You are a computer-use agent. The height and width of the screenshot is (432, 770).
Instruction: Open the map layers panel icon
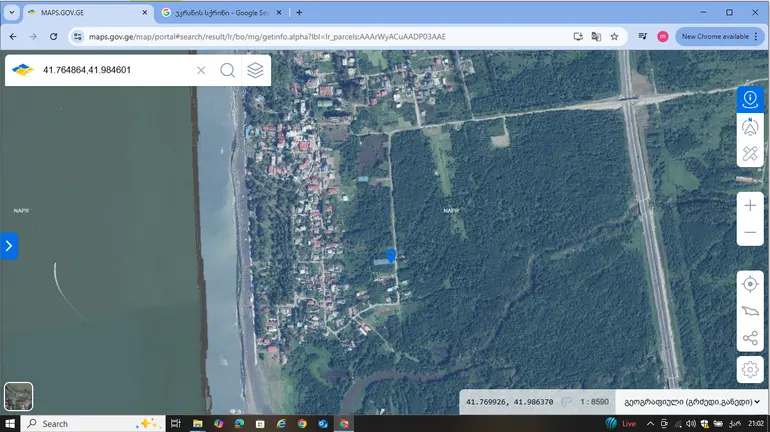[x=255, y=70]
